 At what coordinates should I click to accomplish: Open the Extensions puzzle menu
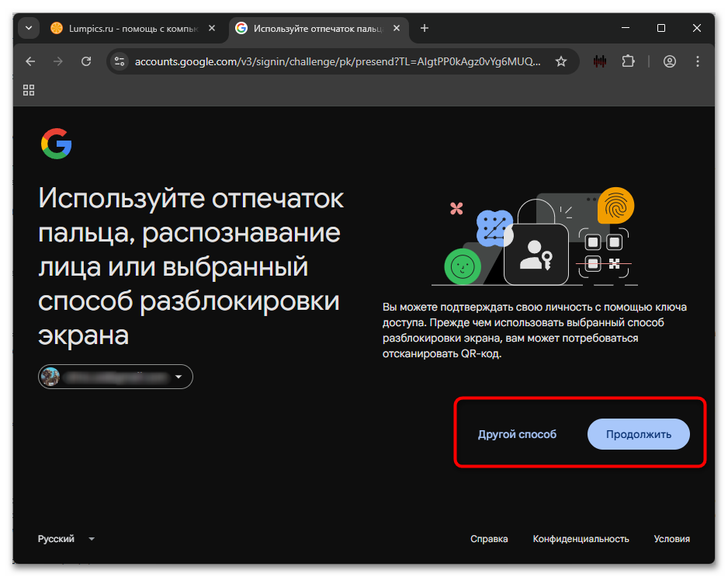(x=628, y=61)
